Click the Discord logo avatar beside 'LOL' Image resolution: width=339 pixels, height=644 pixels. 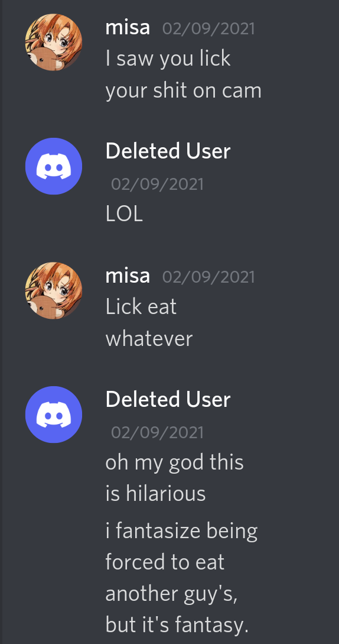(x=54, y=166)
